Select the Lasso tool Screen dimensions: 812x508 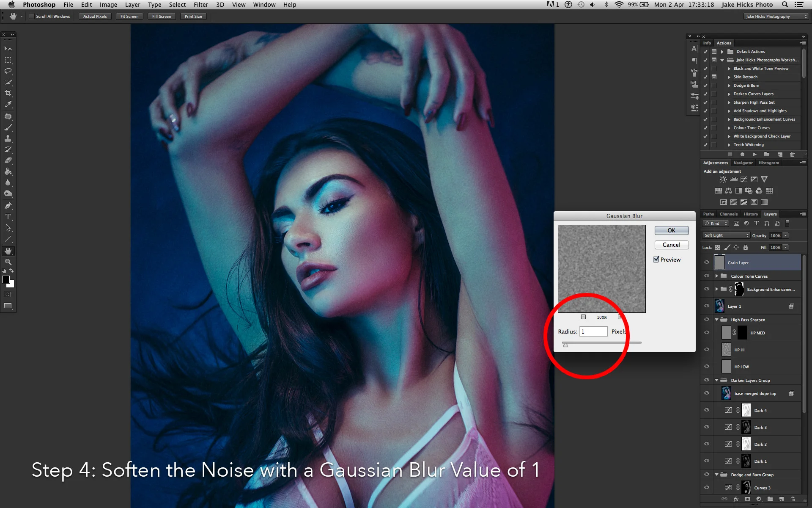(8, 71)
